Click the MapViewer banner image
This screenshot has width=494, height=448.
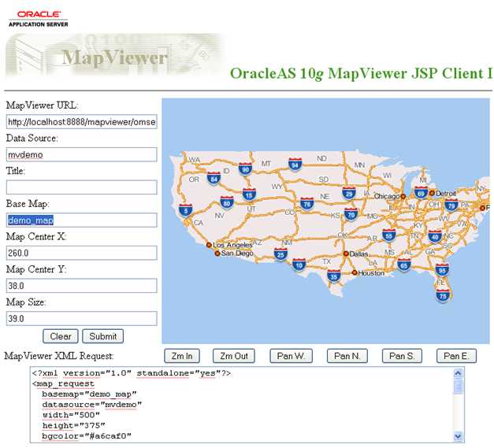pyautogui.click(x=115, y=55)
